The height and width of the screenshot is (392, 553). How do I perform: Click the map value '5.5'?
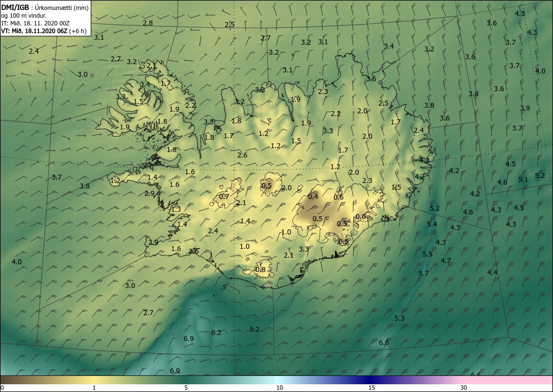tap(427, 254)
